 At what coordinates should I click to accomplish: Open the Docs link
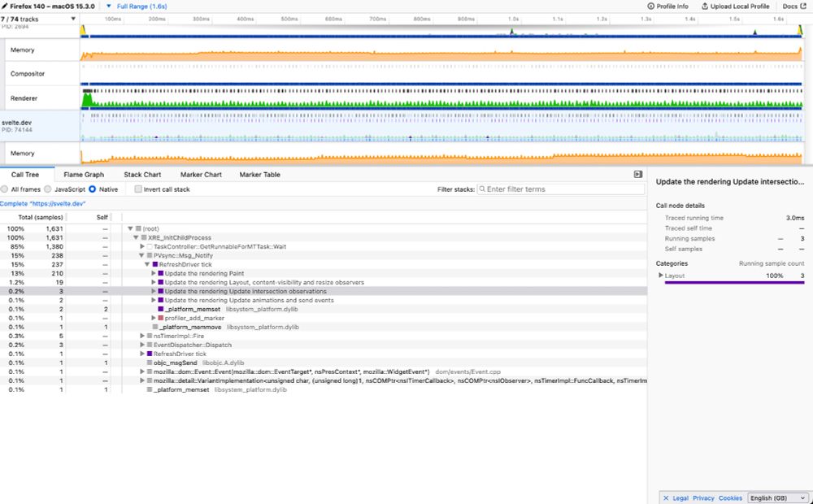pos(793,7)
